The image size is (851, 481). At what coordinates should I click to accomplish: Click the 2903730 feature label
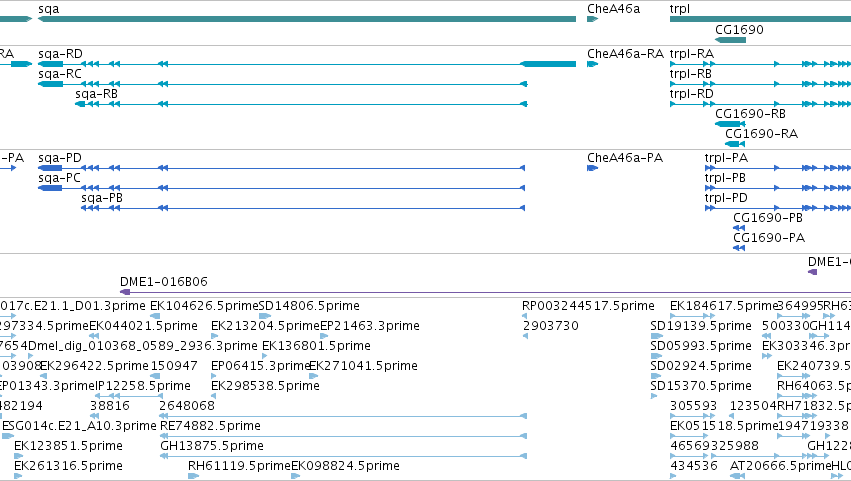[x=551, y=326]
